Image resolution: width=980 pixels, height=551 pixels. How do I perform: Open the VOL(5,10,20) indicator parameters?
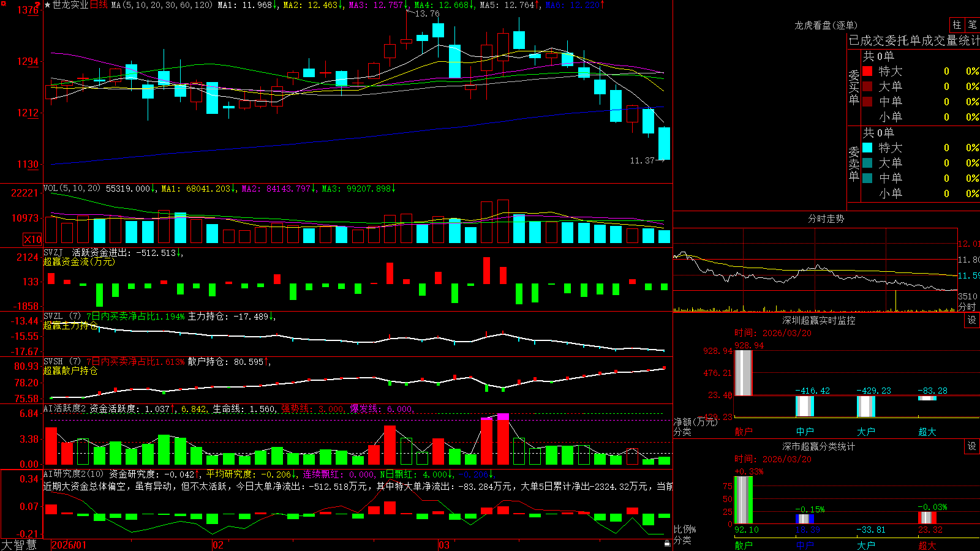coord(72,189)
